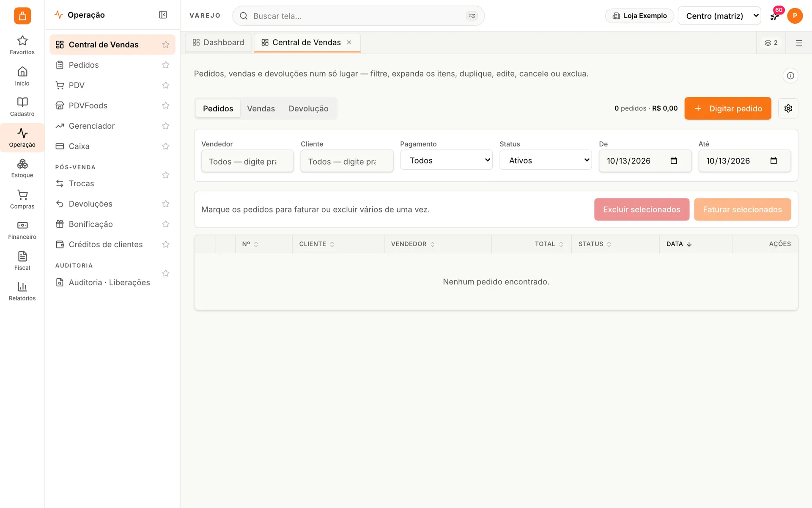The image size is (812, 508).
Task: Open the Cadastro module icon
Action: click(x=22, y=107)
